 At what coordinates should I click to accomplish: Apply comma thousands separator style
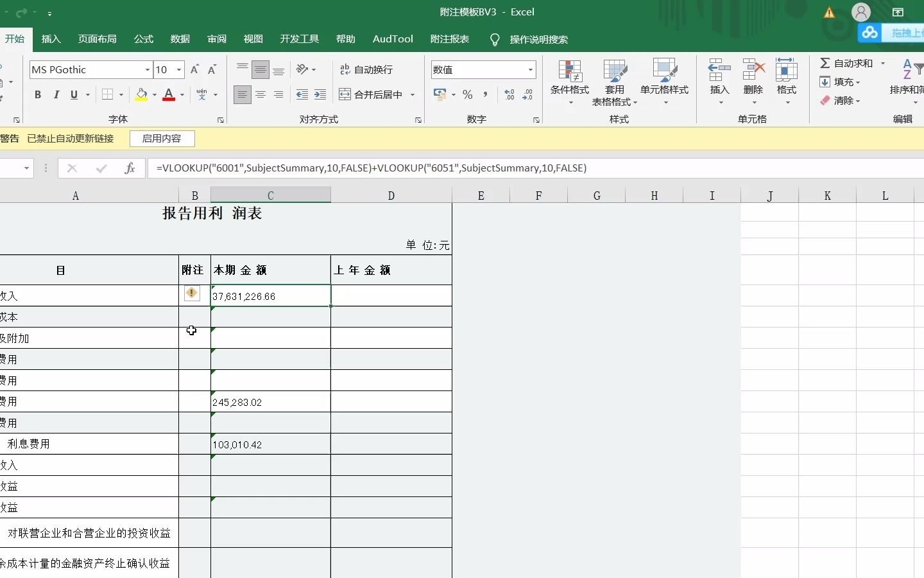[486, 95]
